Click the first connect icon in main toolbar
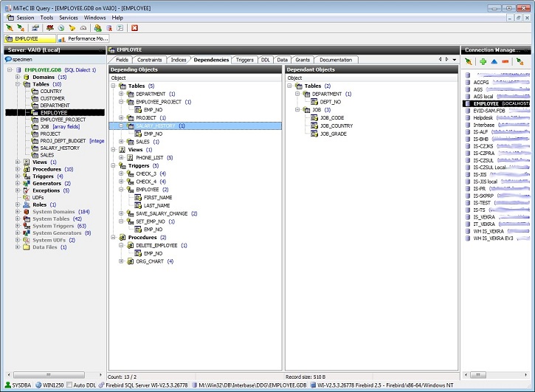Screen dimensions: 535x392 [x=8, y=27]
